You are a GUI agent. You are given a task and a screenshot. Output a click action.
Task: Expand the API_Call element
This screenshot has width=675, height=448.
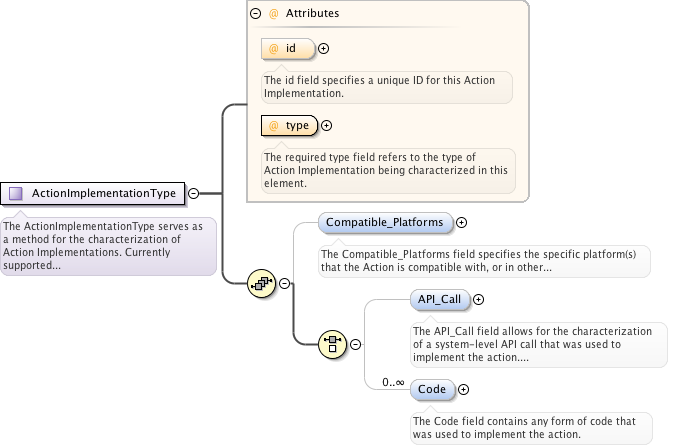click(x=478, y=299)
